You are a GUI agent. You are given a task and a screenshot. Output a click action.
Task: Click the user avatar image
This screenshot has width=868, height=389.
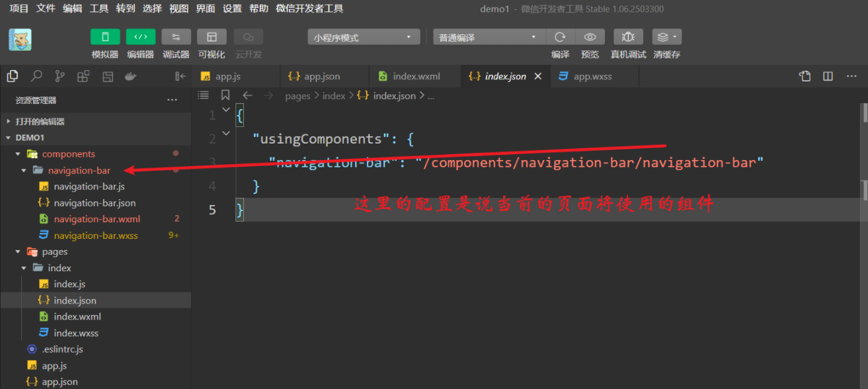(20, 40)
